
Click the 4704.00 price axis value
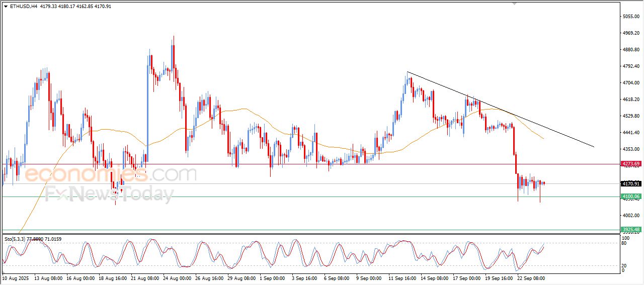point(631,83)
